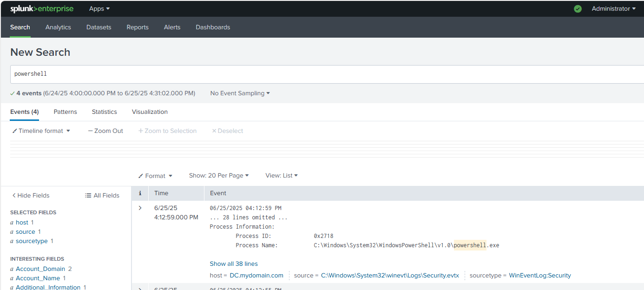
Task: Click the search query input box
Action: [x=327, y=74]
